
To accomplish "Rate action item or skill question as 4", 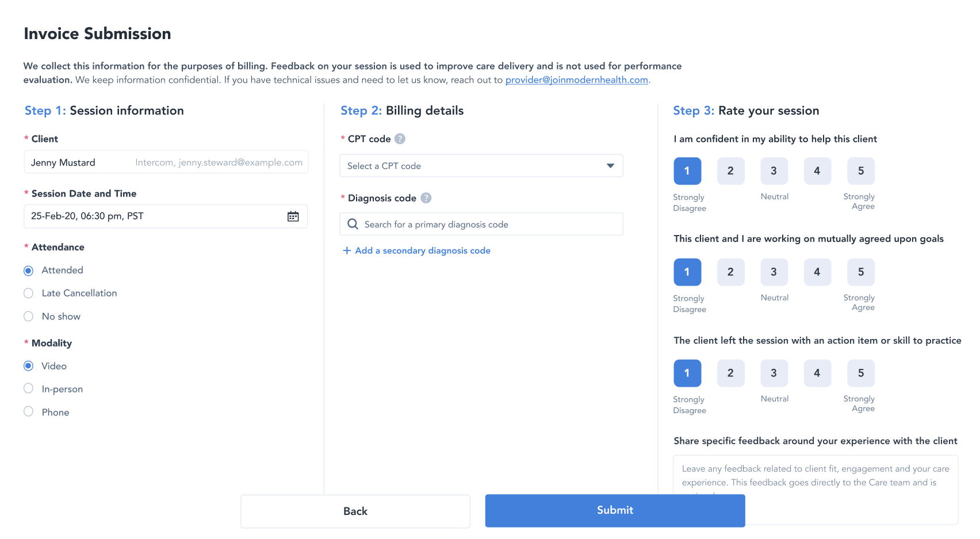I will pos(817,374).
